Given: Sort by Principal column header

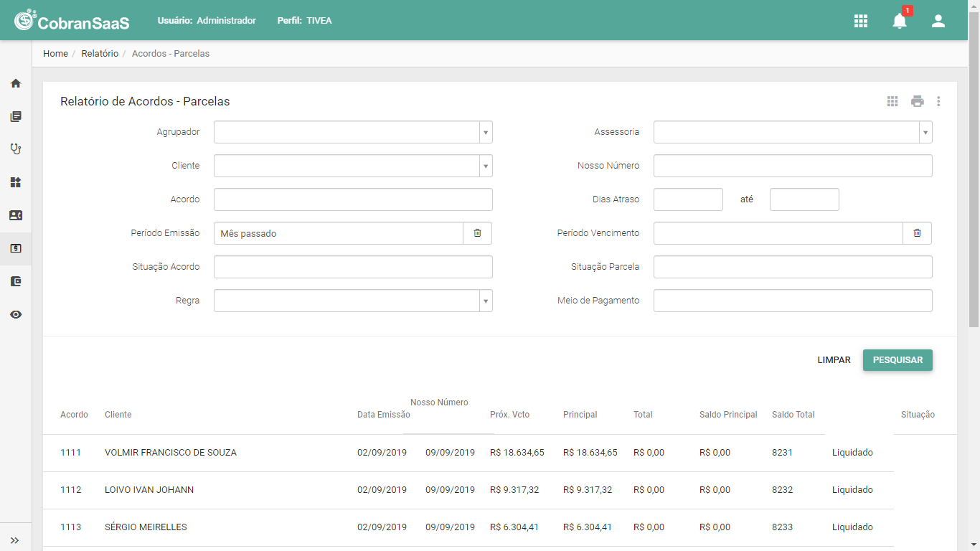Looking at the screenshot, I should pos(580,415).
